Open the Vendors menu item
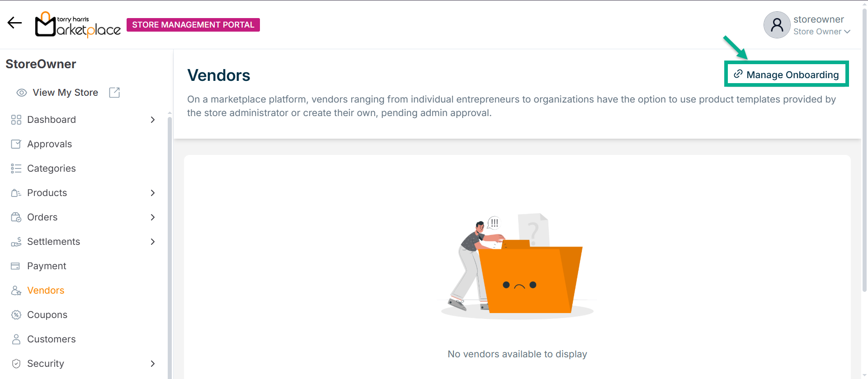868x379 pixels. point(46,290)
